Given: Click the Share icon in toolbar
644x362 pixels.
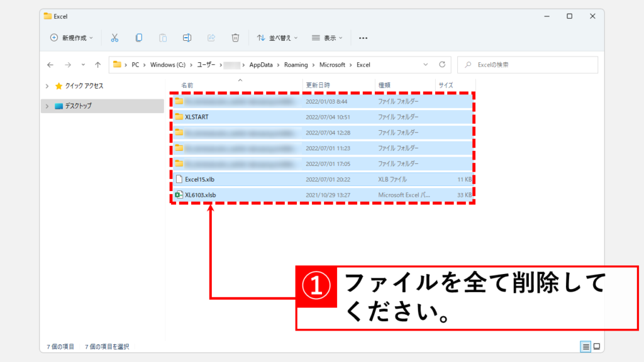Looking at the screenshot, I should pyautogui.click(x=211, y=38).
